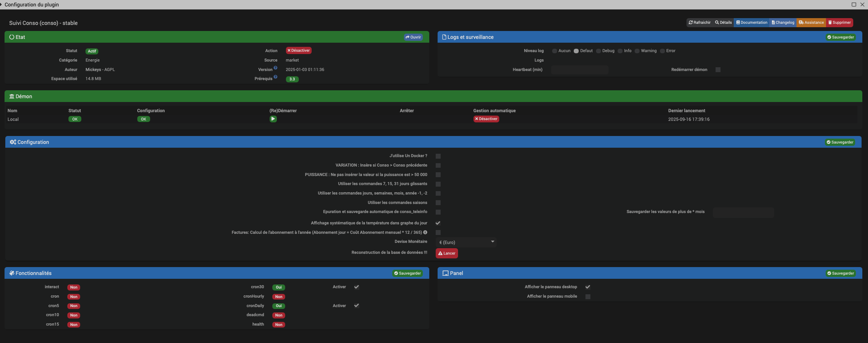Click Lancer to rebuild the database
The image size is (868, 343).
(x=447, y=253)
